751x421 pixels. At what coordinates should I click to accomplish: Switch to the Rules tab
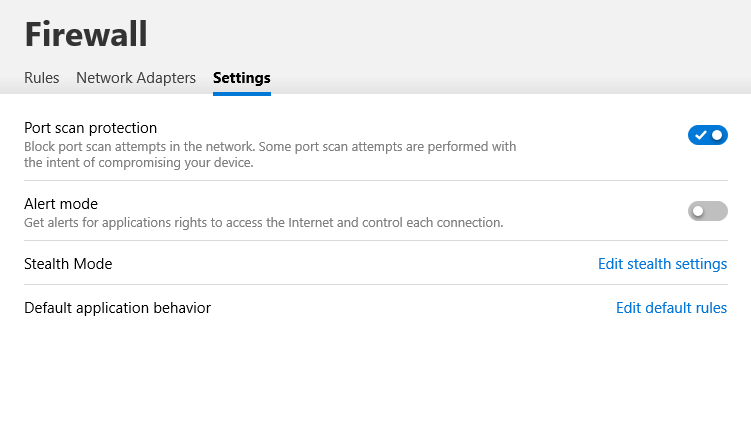tap(42, 78)
